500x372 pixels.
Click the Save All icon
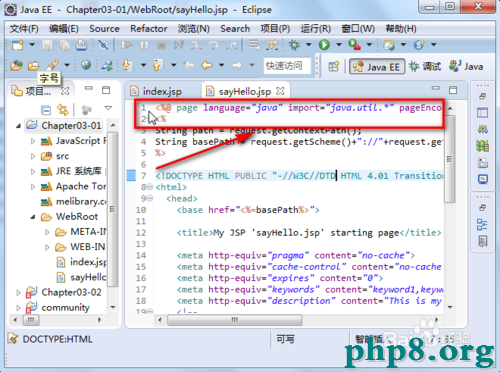[64, 45]
